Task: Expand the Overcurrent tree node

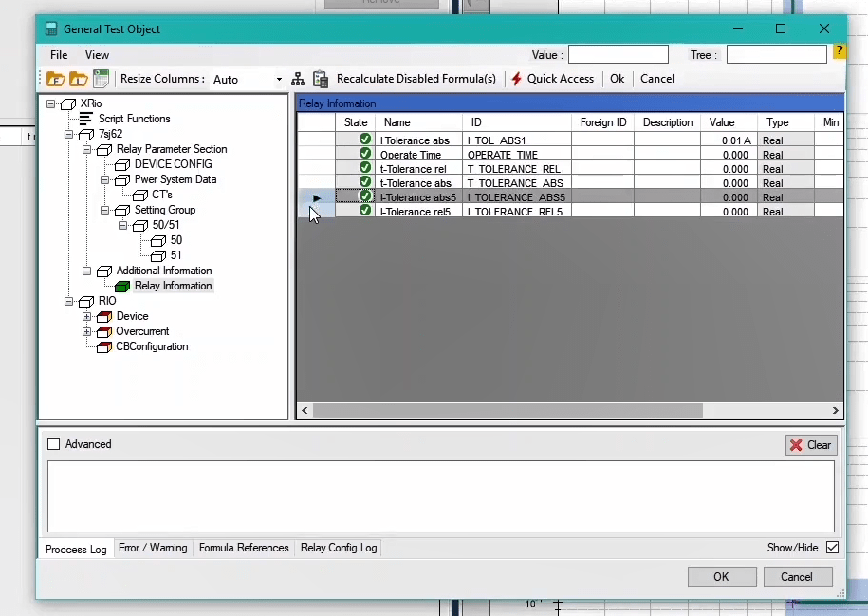Action: pyautogui.click(x=86, y=331)
